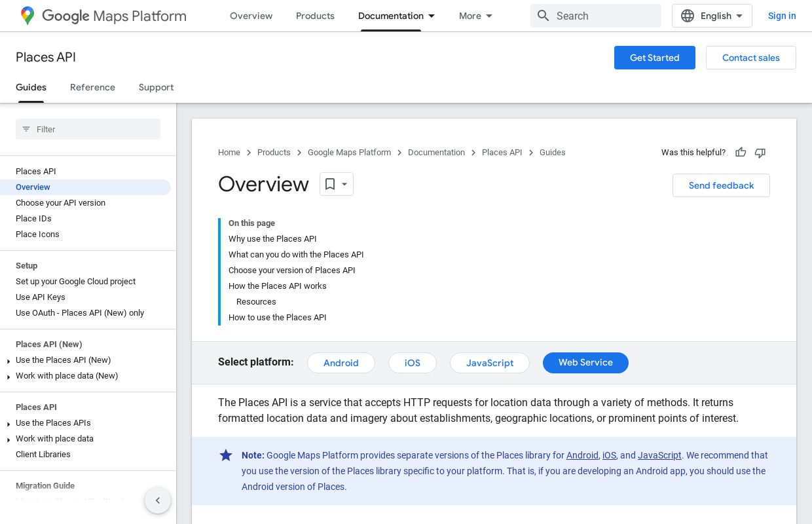Expand Work with place data section

9,440
